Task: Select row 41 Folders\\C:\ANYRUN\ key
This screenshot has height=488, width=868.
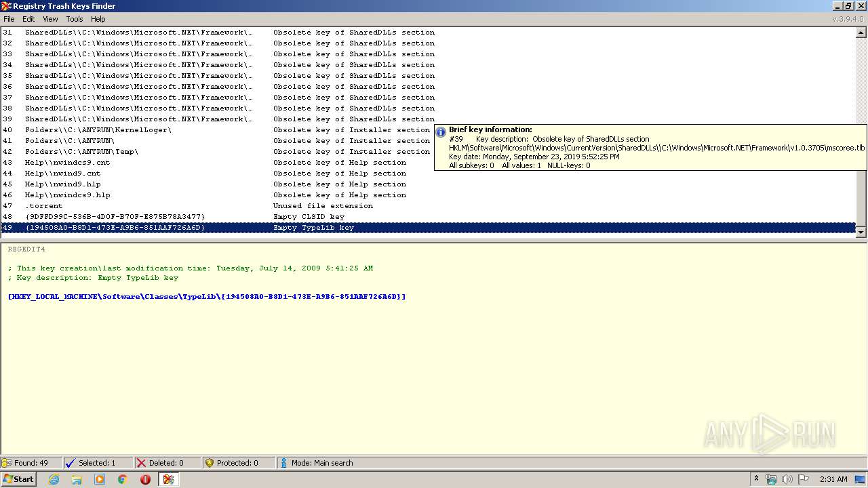Action: click(218, 141)
